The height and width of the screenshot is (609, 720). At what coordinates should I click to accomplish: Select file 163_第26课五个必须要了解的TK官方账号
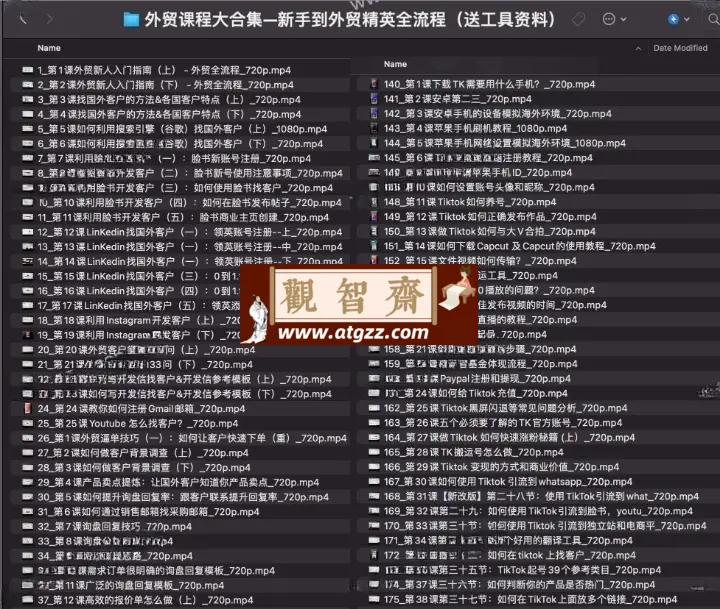pos(503,423)
